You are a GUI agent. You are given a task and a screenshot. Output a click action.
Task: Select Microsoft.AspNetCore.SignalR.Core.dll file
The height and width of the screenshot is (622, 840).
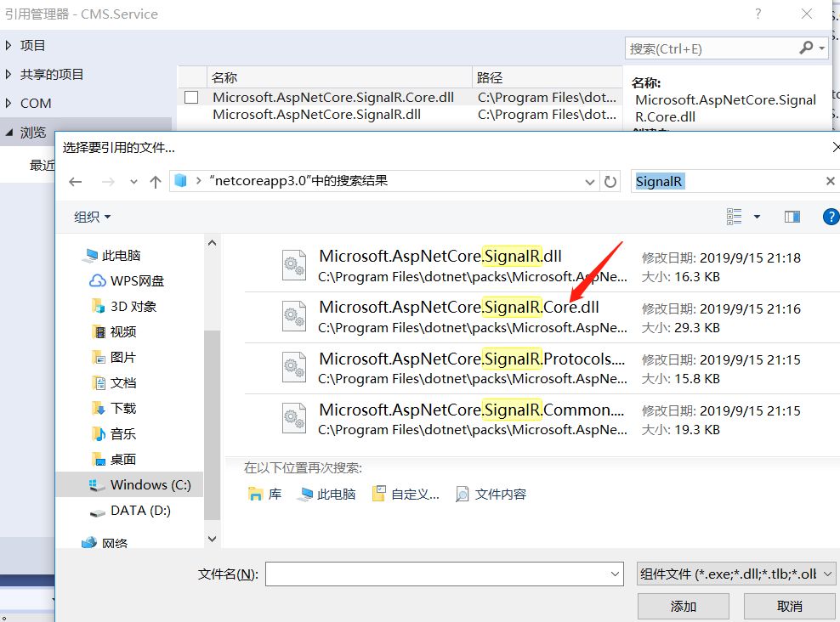pos(541,317)
